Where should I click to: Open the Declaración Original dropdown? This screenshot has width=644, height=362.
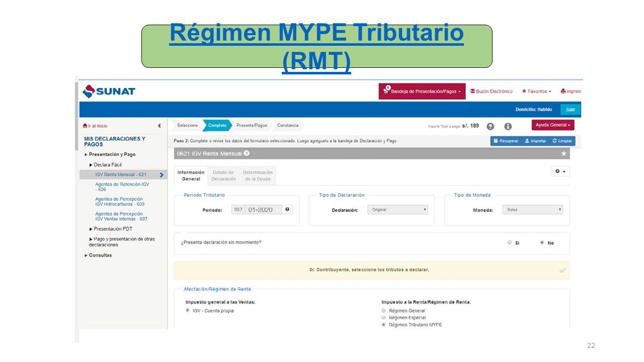click(x=397, y=210)
